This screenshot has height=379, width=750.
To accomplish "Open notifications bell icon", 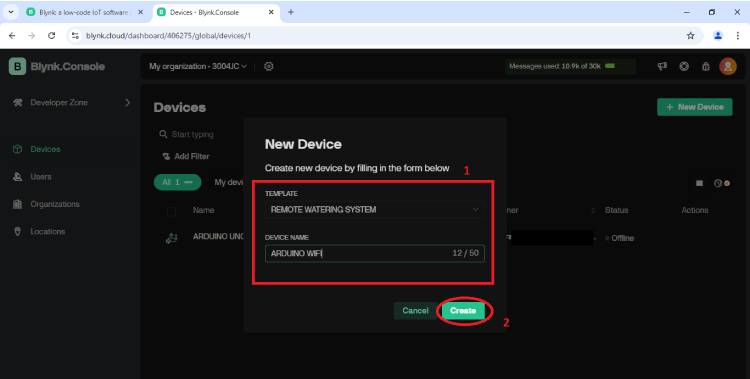I will [706, 67].
